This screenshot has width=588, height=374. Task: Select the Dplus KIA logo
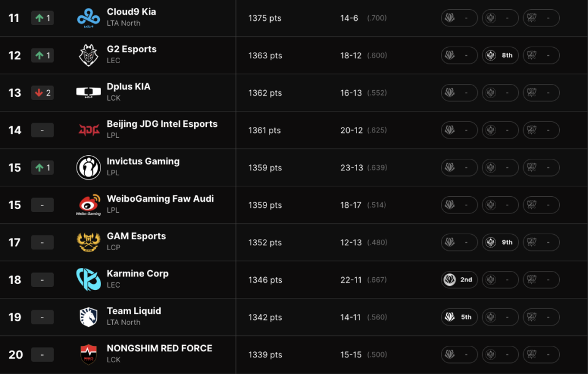88,93
